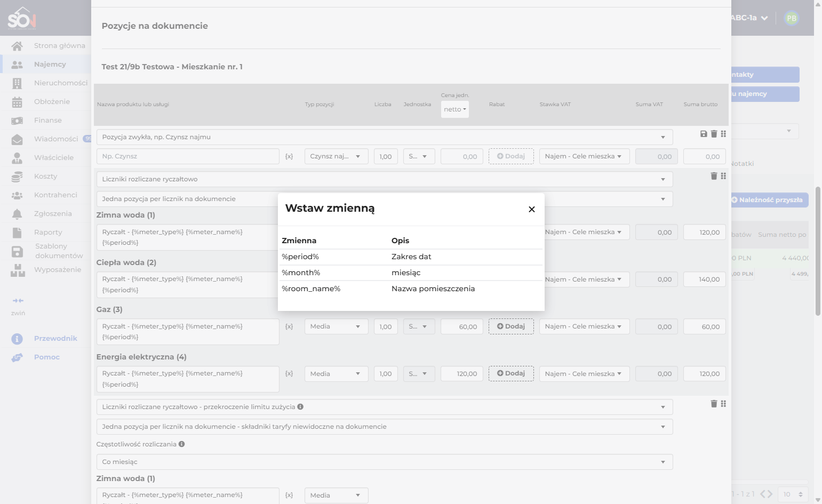Click the Dodaj discount button in the Gaz row

(511, 326)
